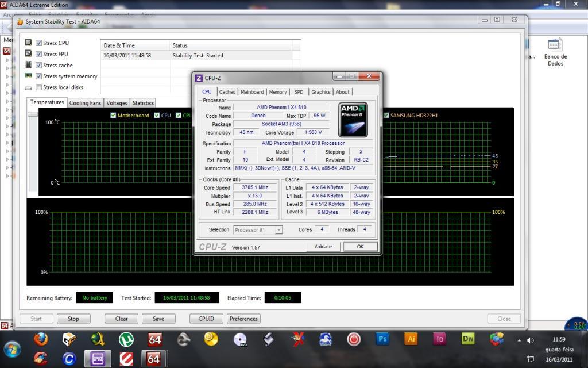Uncheck Stress CPU

38,43
